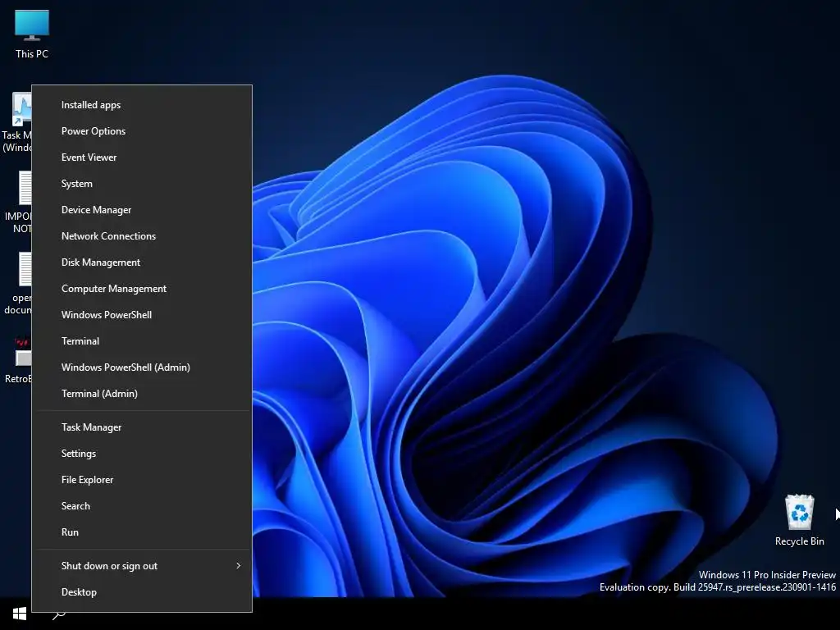The image size is (840, 630).
Task: Launch Event Viewer
Action: 142,157
